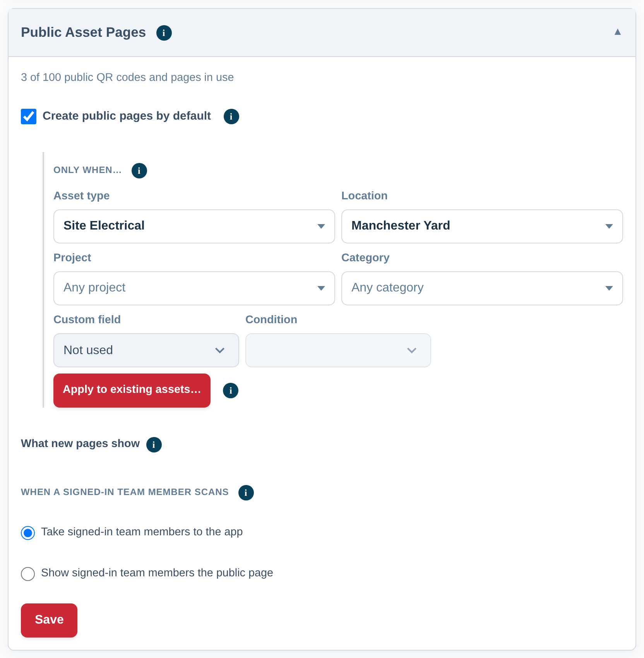
Task: Uncheck Create public pages by default
Action: (x=29, y=117)
